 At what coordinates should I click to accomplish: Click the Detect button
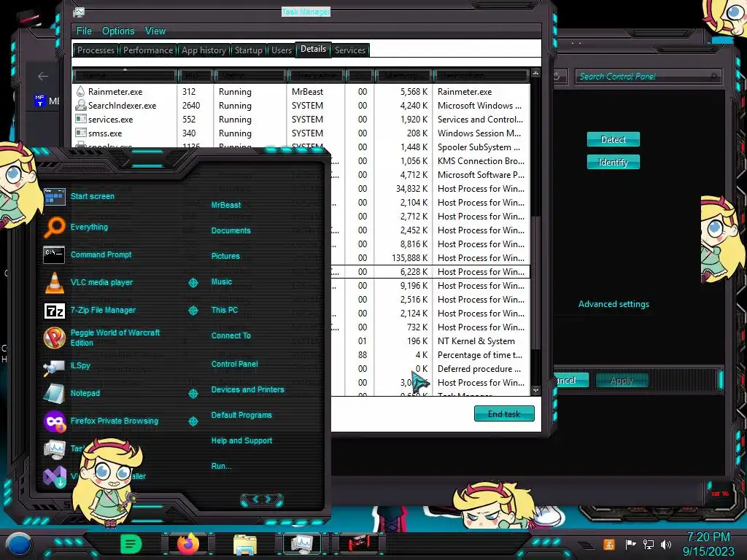click(613, 139)
